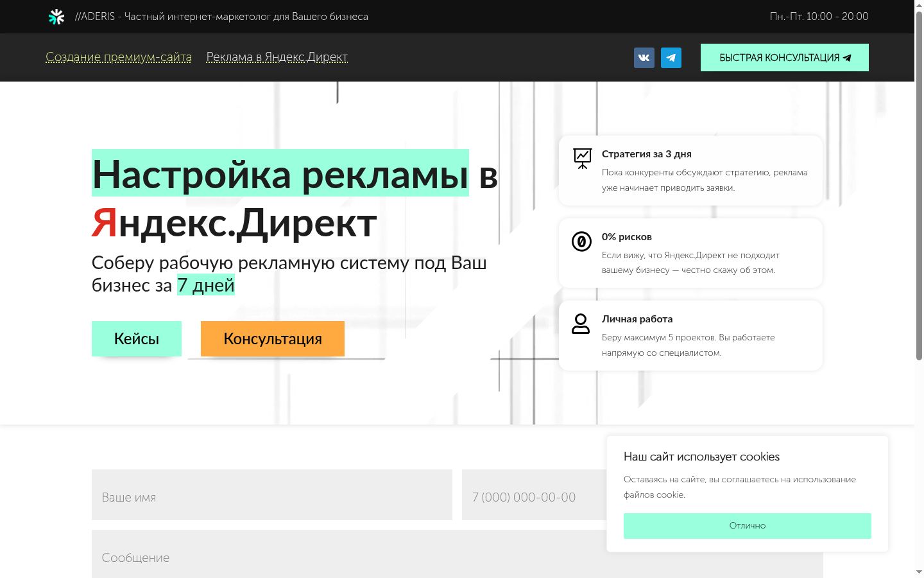The height and width of the screenshot is (578, 924).
Task: Click the scrollbar down arrow
Action: 919,572
